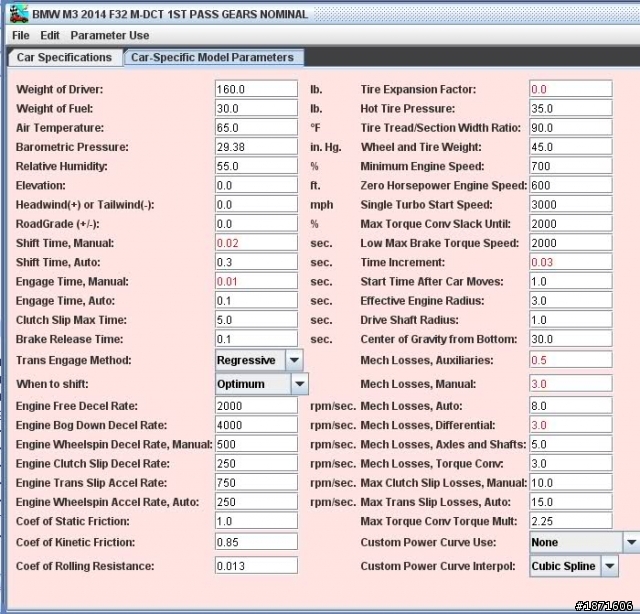Select the Car-Specific Model Parameters tab
Viewport: 640px width, 614px height.
coord(213,57)
